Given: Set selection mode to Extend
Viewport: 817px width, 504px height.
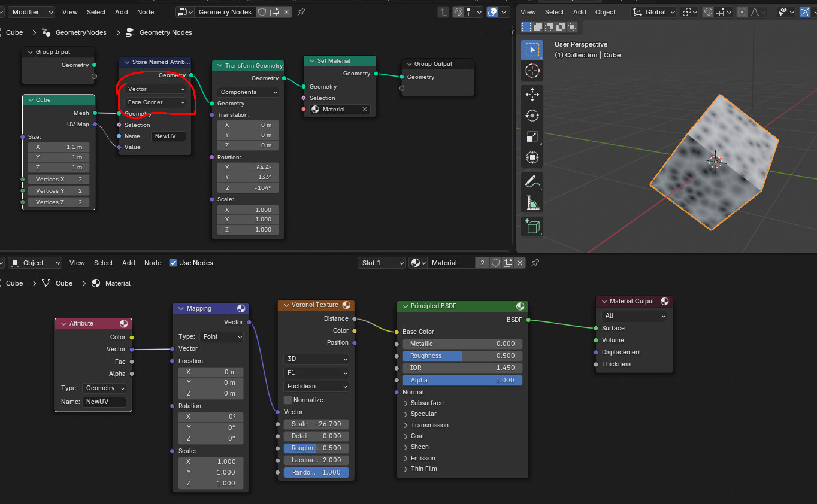Looking at the screenshot, I should pos(538,26).
